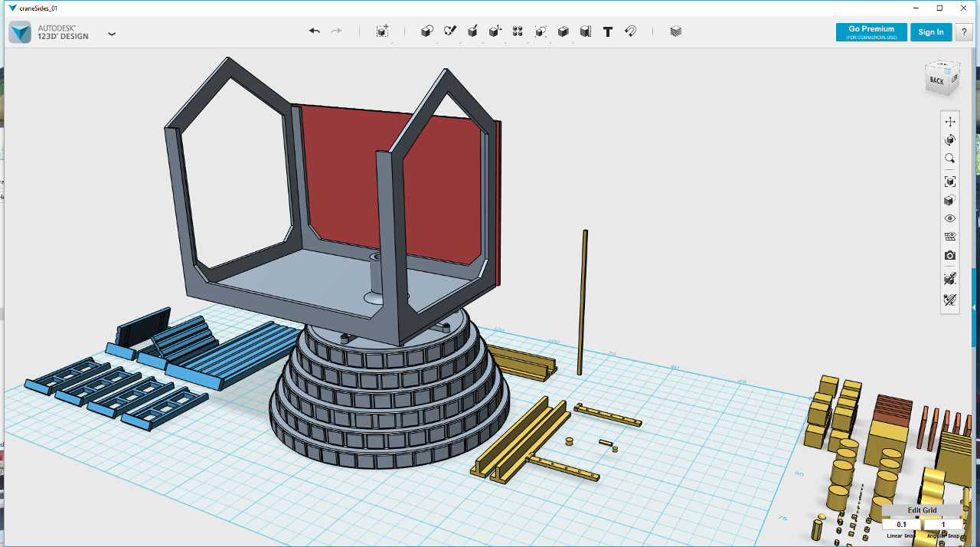Open the Grouping tool menu
980x547 pixels.
pos(541,31)
